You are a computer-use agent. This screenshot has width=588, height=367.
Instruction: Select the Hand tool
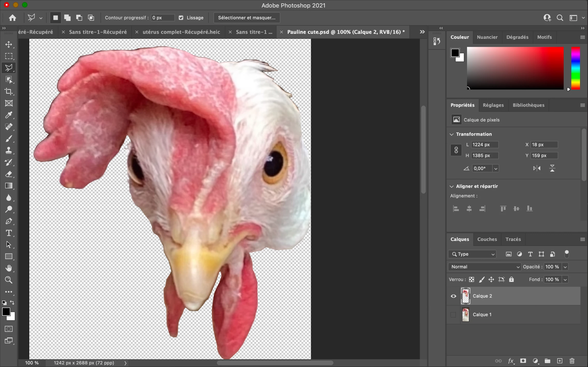coord(9,268)
